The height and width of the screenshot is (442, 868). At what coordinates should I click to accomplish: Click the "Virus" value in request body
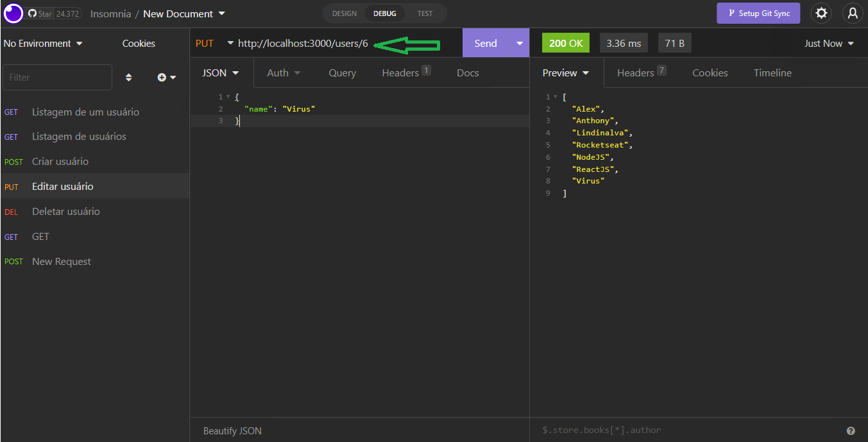tap(299, 109)
